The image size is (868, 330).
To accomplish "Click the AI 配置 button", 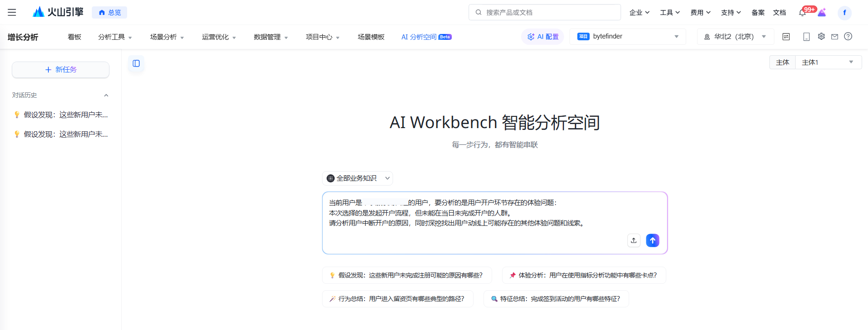I will point(543,37).
